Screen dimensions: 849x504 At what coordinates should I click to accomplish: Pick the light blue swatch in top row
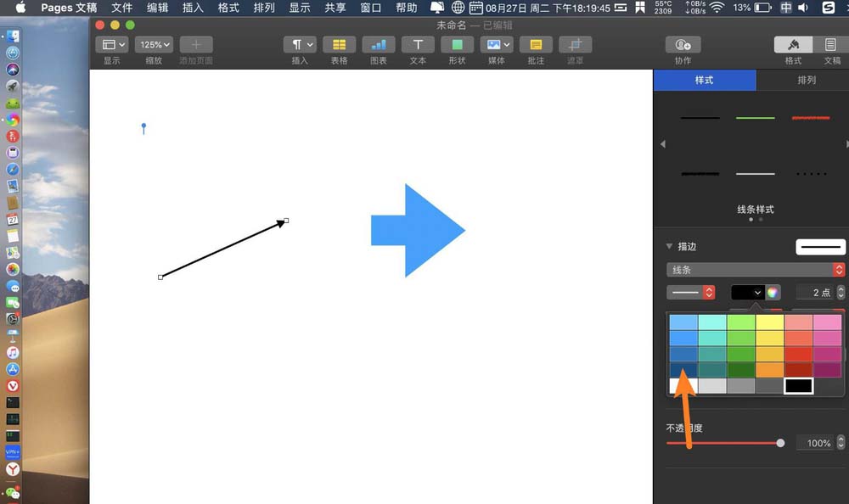(x=683, y=322)
